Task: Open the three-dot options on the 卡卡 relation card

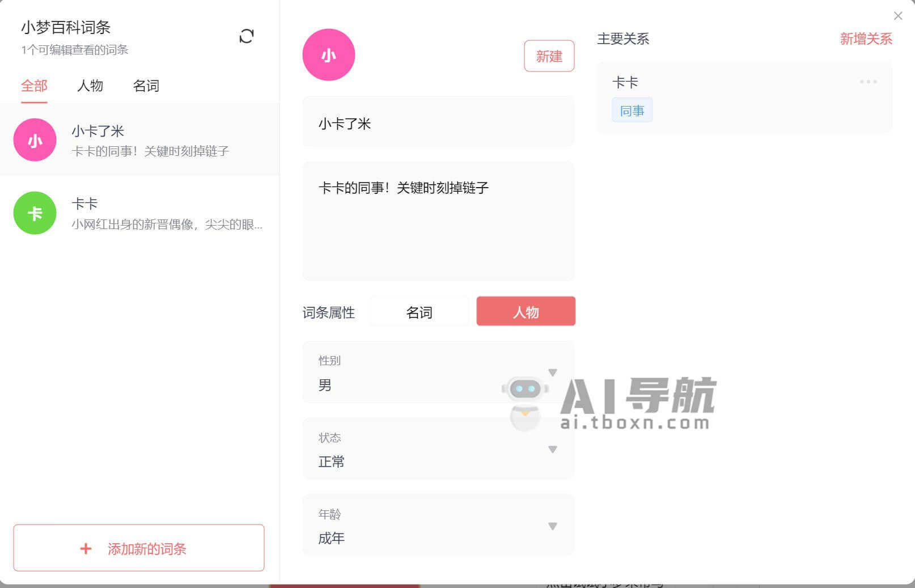Action: click(867, 82)
